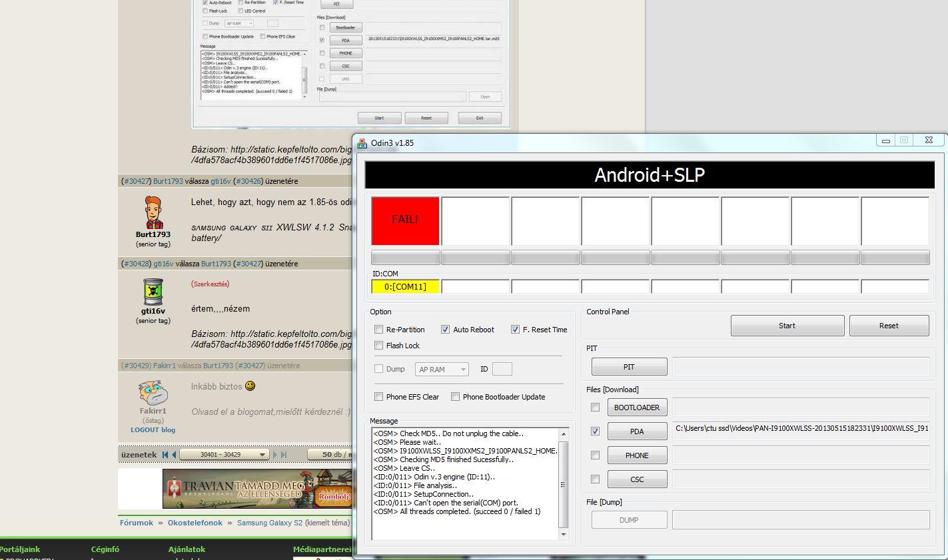Enable Flash Lock option
Image resolution: width=948 pixels, height=560 pixels.
[378, 346]
